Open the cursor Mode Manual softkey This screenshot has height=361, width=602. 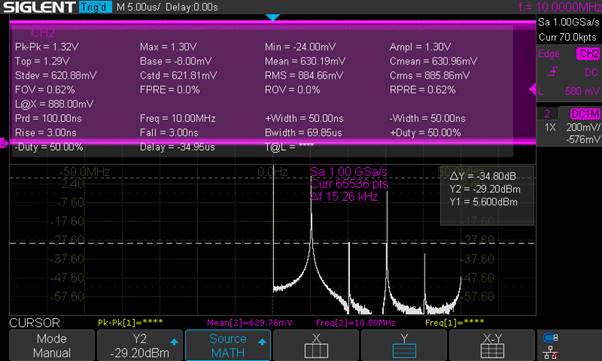[52, 345]
